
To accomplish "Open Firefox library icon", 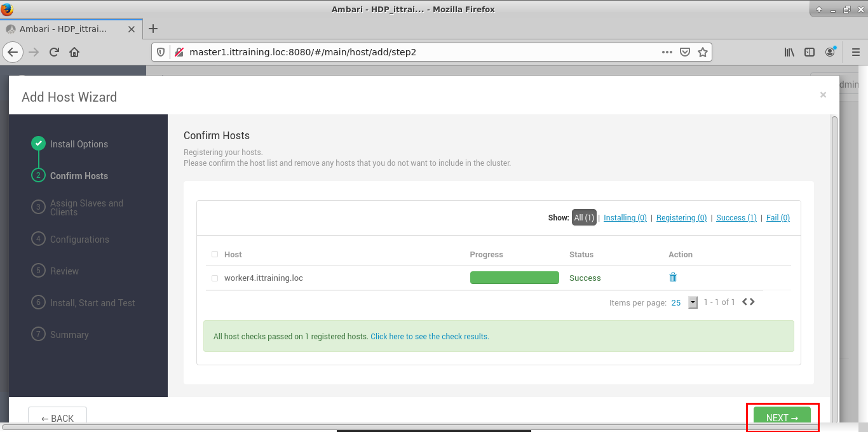I will click(789, 52).
